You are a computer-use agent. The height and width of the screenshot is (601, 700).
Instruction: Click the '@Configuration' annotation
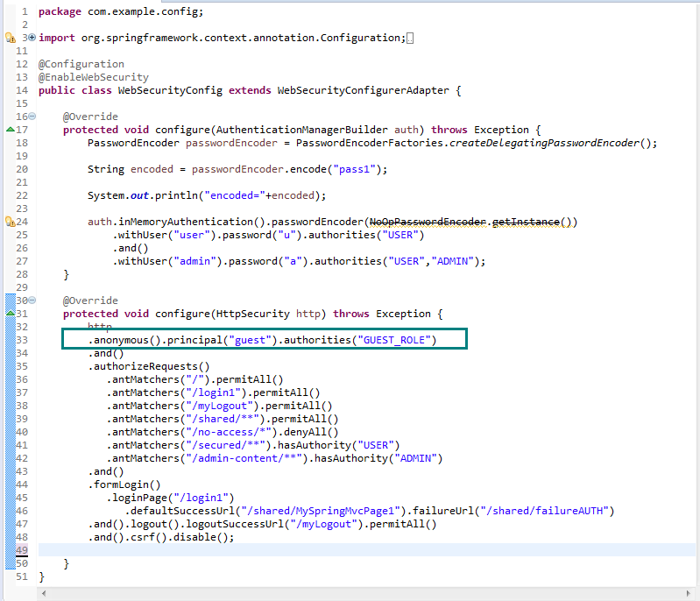[x=81, y=64]
